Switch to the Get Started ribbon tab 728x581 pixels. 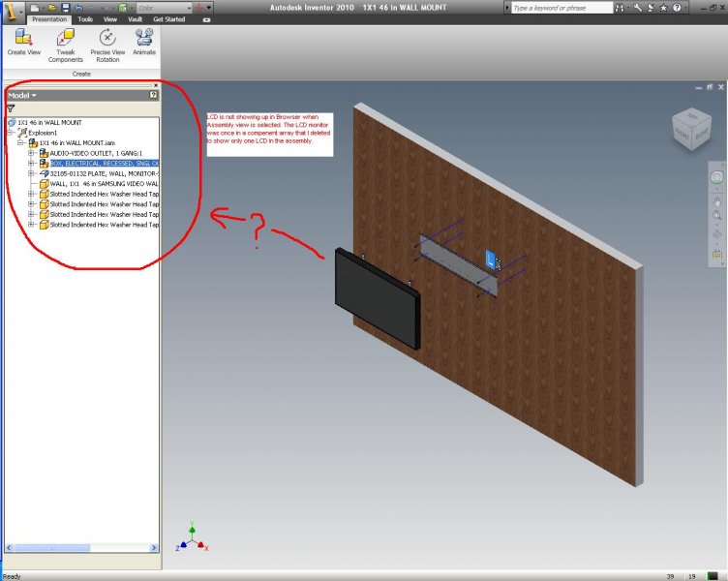[169, 19]
